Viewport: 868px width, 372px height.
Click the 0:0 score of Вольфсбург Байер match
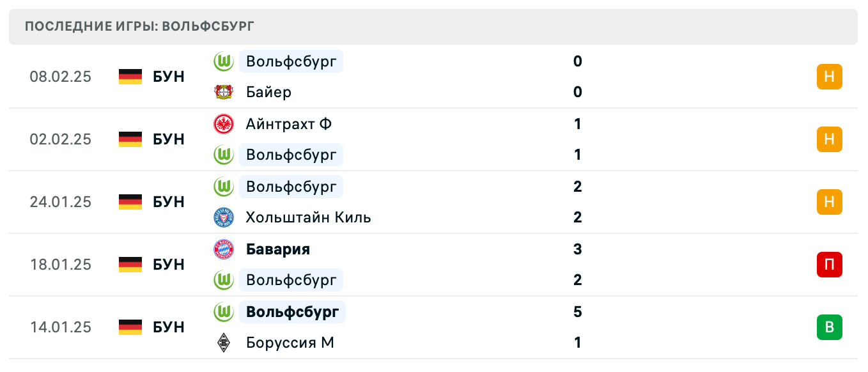coord(578,77)
